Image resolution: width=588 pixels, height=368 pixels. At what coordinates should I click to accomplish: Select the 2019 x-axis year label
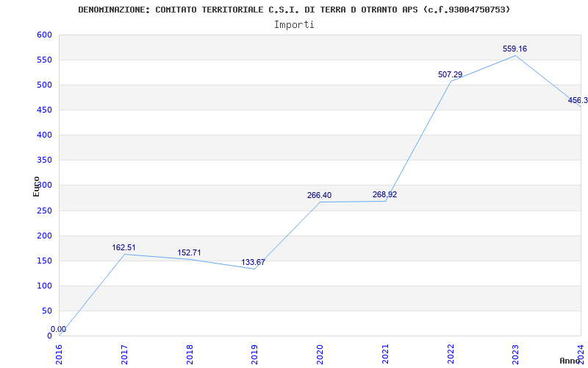pyautogui.click(x=254, y=355)
